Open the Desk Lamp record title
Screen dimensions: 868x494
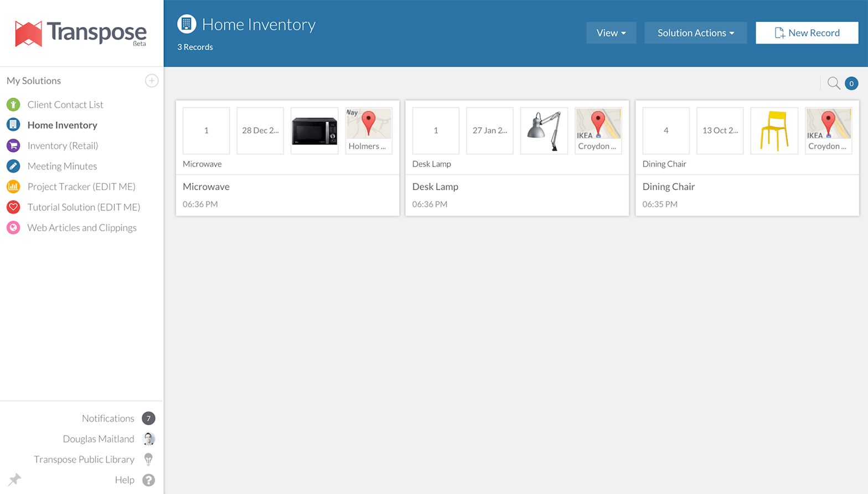click(x=435, y=187)
